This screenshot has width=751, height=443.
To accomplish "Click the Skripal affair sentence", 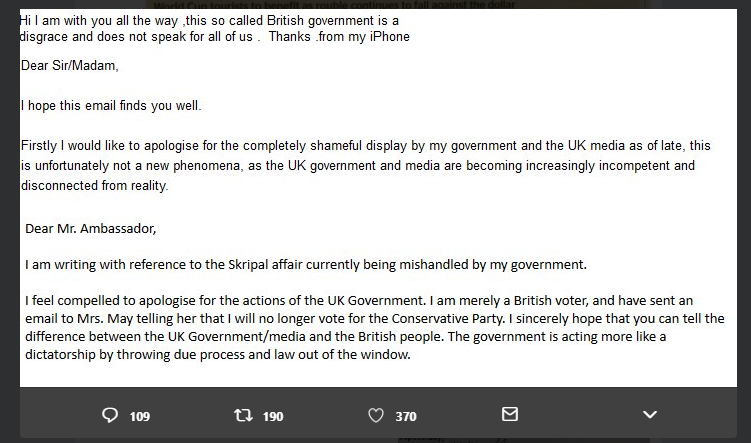I will click(306, 264).
